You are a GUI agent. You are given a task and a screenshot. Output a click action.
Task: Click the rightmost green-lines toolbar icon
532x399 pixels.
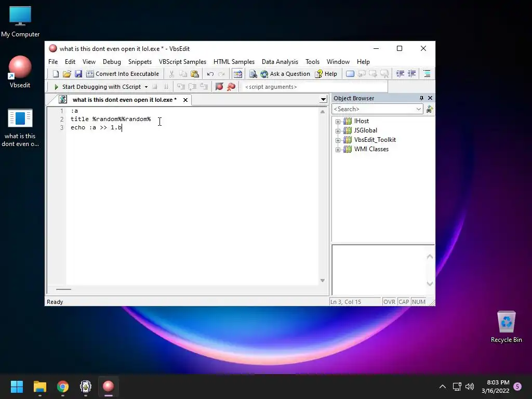click(x=427, y=74)
